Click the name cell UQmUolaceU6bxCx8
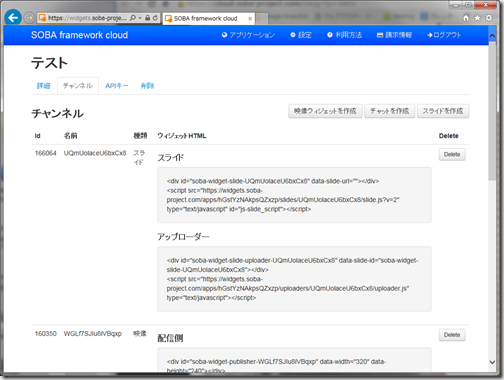The width and height of the screenshot is (504, 380). click(x=95, y=153)
